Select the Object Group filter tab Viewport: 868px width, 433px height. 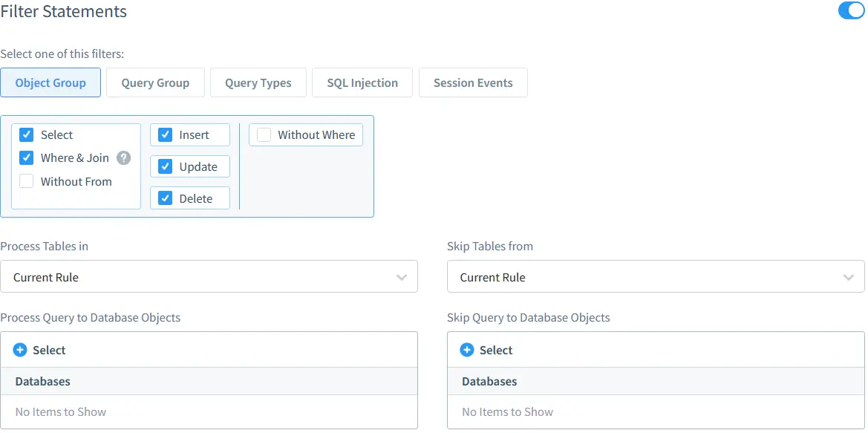[x=50, y=82]
